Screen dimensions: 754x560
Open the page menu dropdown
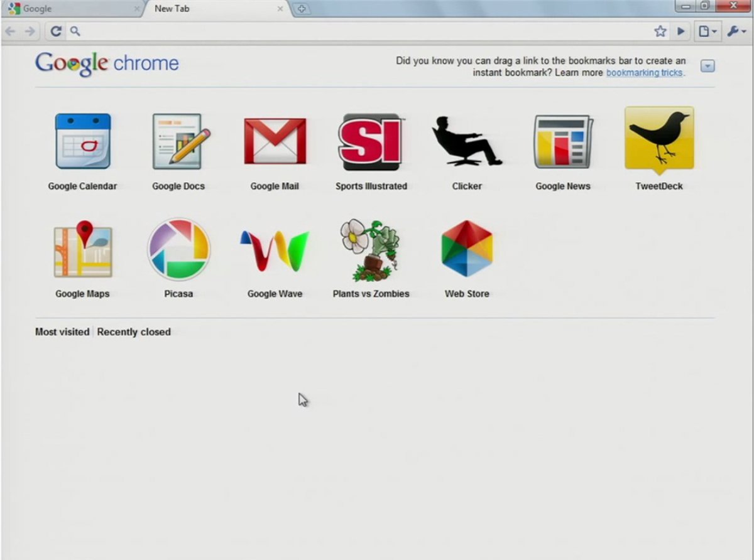pyautogui.click(x=708, y=31)
